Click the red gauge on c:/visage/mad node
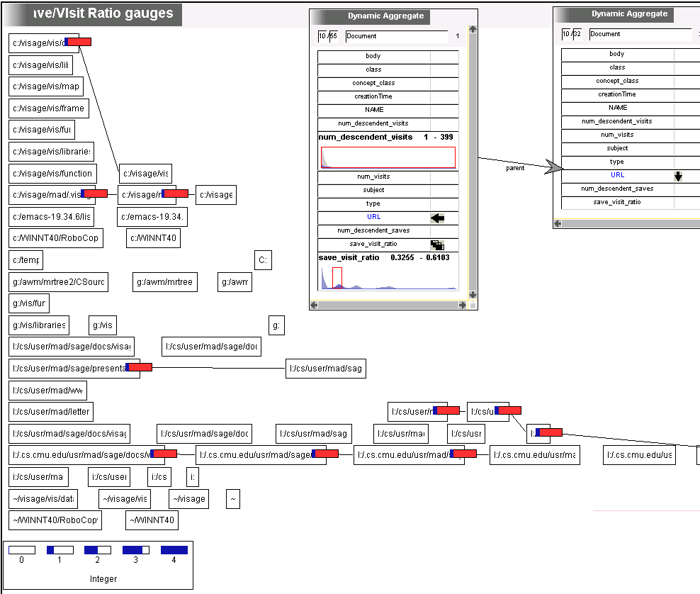 point(95,194)
